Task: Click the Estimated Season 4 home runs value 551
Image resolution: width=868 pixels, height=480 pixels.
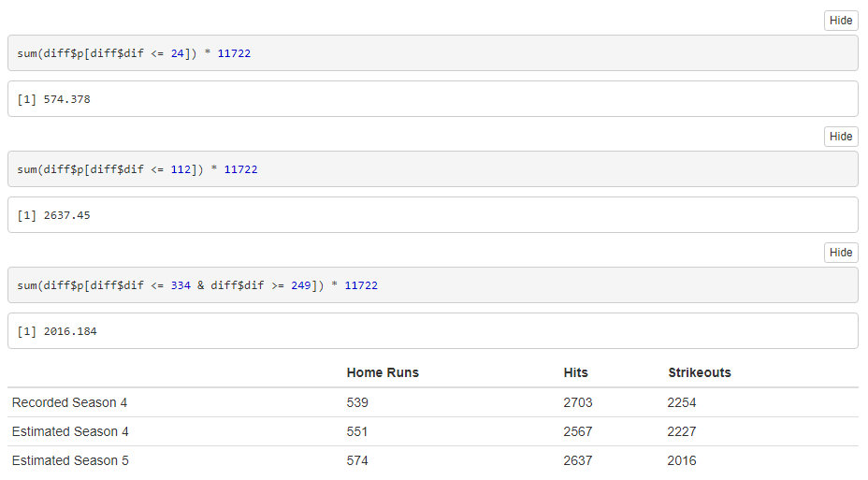Action: coord(357,431)
